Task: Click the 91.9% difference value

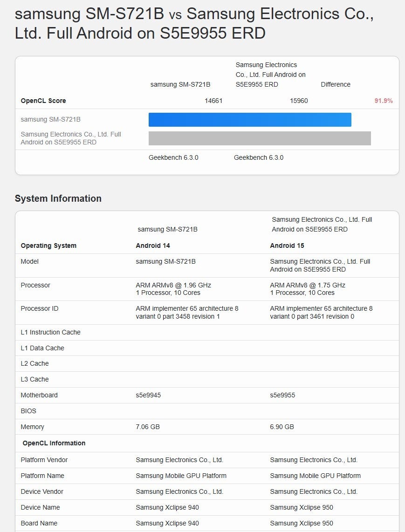Action: click(384, 101)
